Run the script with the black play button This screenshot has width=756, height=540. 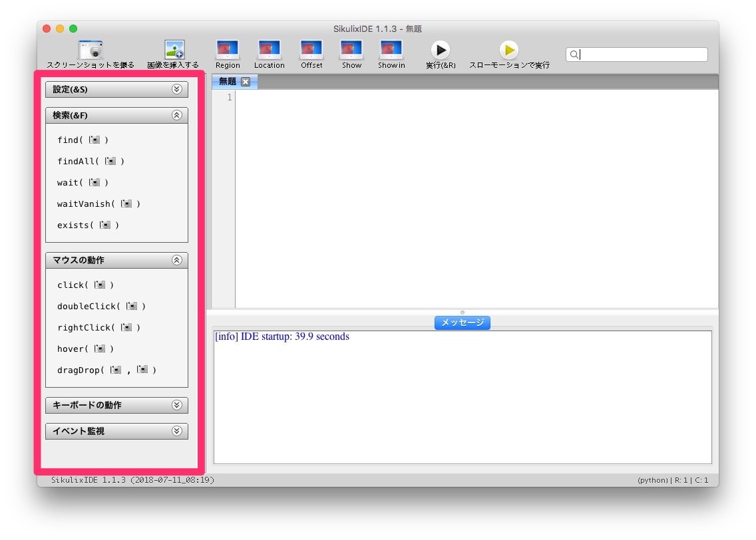pyautogui.click(x=440, y=50)
